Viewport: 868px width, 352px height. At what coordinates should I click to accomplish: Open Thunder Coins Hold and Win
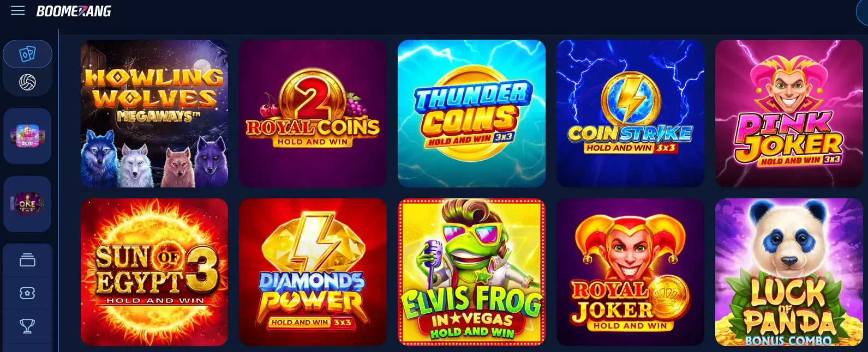[x=471, y=113]
